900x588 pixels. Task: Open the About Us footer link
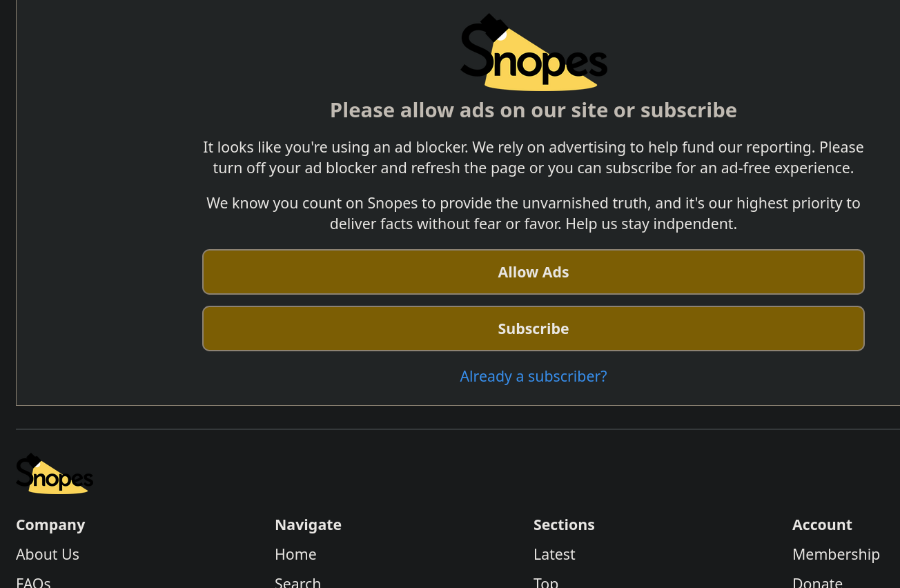[x=48, y=554]
